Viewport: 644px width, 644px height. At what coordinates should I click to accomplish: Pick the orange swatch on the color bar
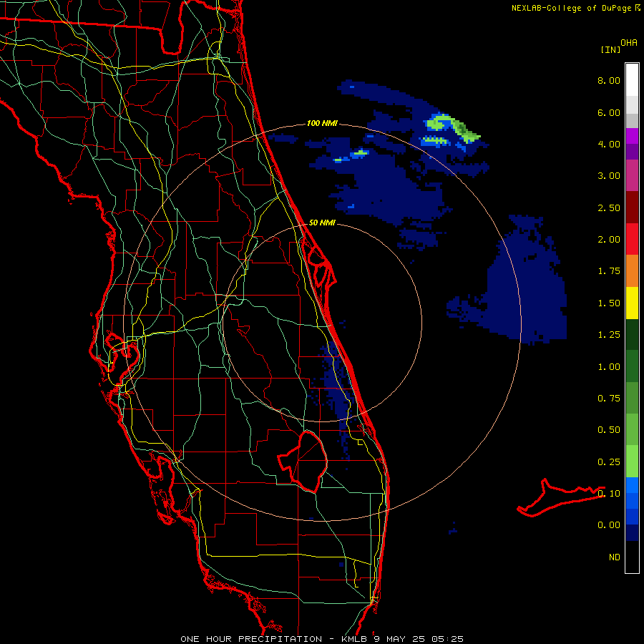coord(632,271)
